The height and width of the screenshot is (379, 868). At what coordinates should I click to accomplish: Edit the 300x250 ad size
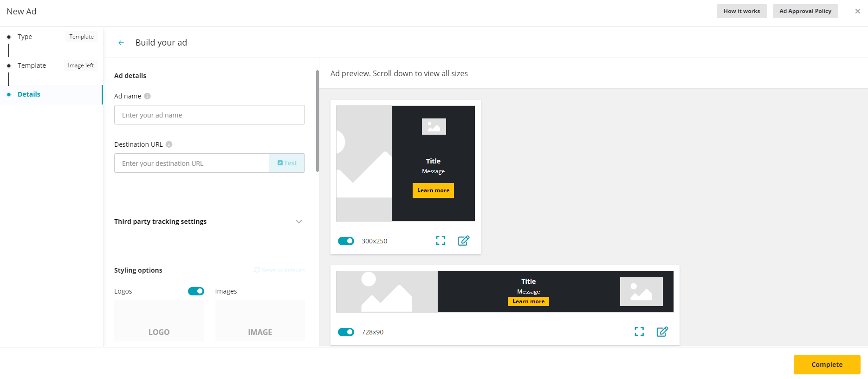(464, 241)
